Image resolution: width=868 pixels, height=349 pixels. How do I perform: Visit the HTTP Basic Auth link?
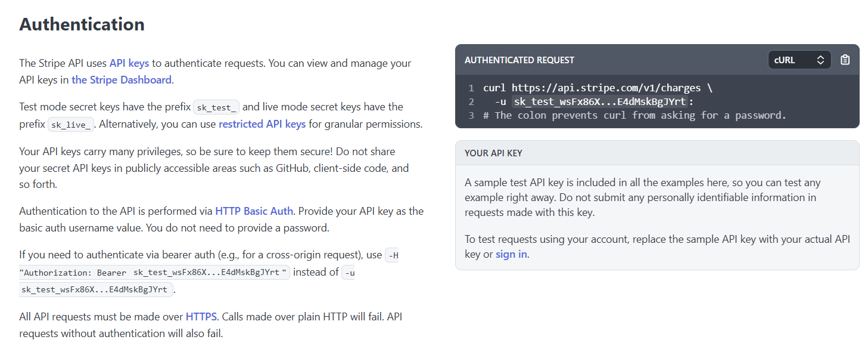point(254,211)
